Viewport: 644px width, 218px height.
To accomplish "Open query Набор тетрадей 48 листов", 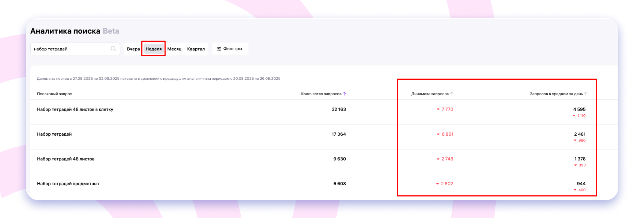I will [x=66, y=159].
